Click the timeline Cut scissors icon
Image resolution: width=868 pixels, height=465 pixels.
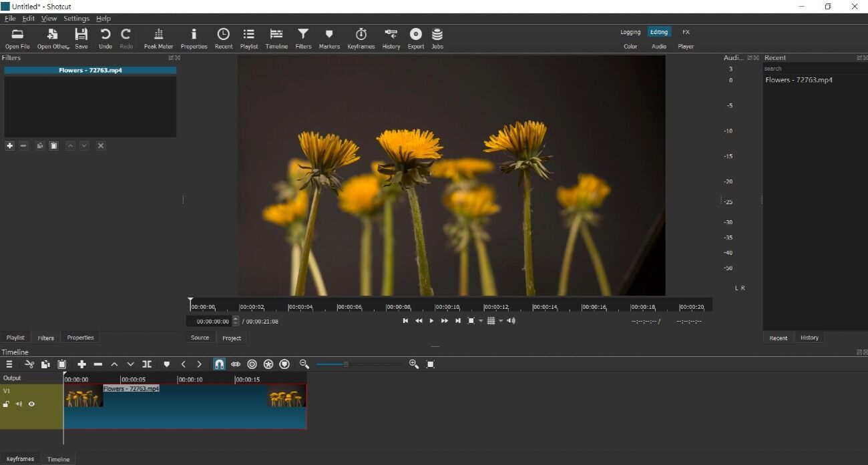coord(29,364)
